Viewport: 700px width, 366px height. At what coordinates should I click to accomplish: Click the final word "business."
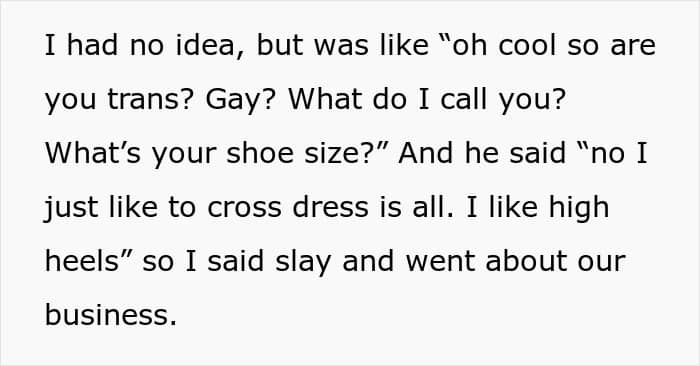click(111, 315)
